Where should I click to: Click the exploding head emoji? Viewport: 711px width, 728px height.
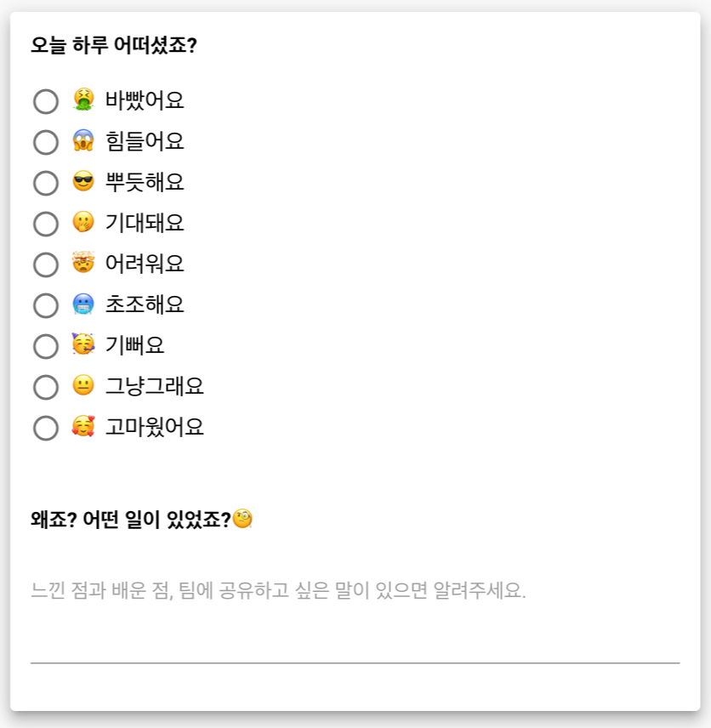pos(83,262)
